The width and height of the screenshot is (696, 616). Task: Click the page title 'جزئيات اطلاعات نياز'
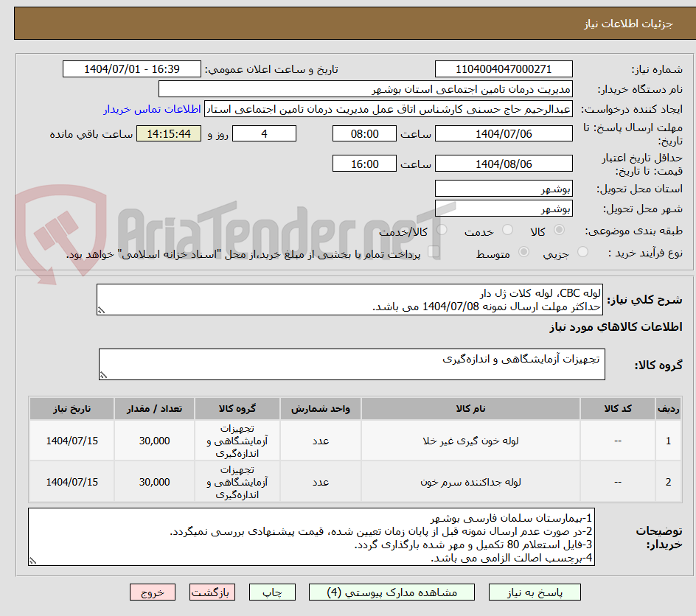[x=628, y=24]
